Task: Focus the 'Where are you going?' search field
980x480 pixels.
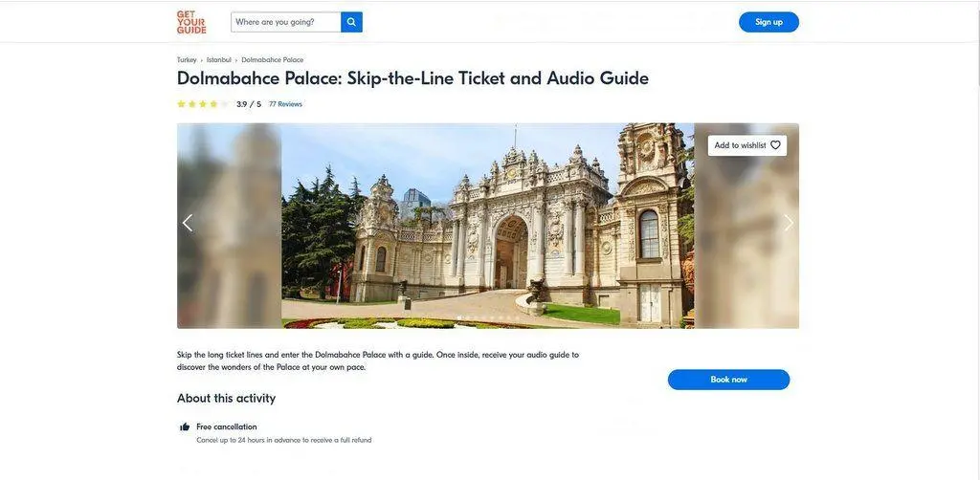Action: 286,22
